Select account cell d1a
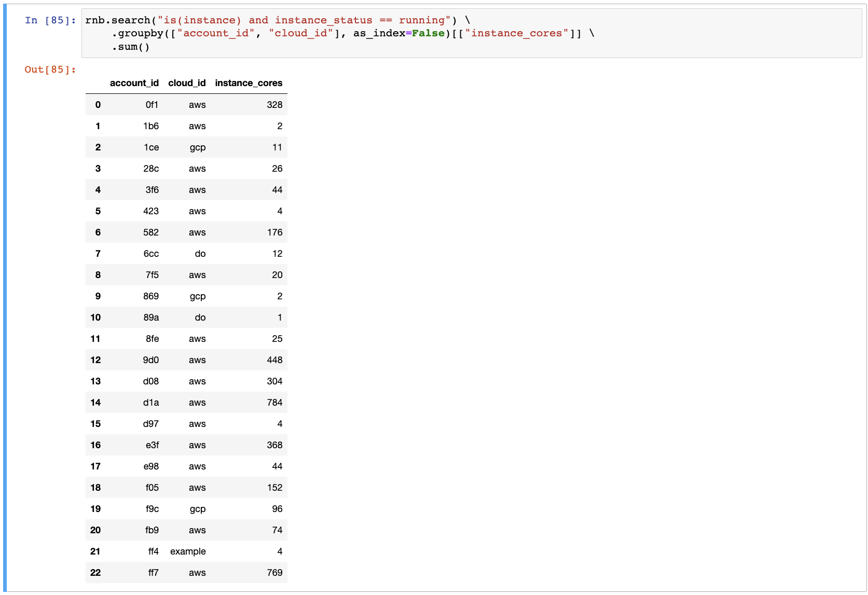The width and height of the screenshot is (868, 595). click(151, 403)
